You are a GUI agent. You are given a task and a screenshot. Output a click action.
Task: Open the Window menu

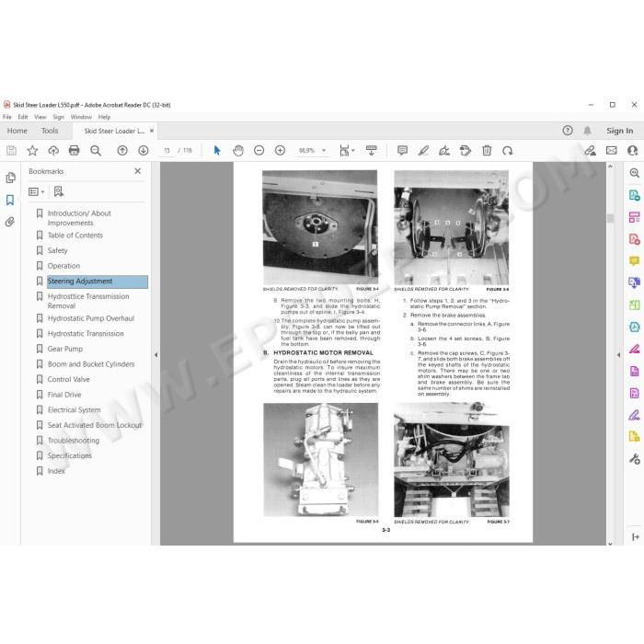tap(81, 117)
